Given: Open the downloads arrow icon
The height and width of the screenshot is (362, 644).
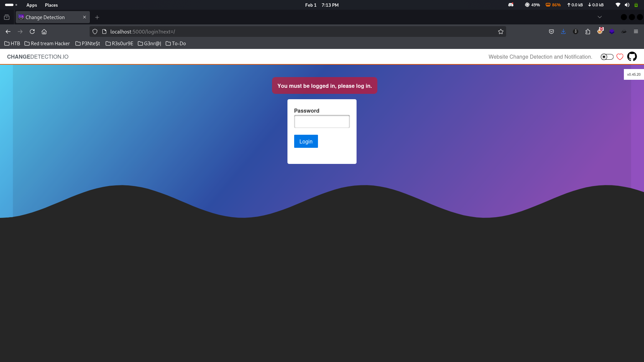Looking at the screenshot, I should 563,32.
